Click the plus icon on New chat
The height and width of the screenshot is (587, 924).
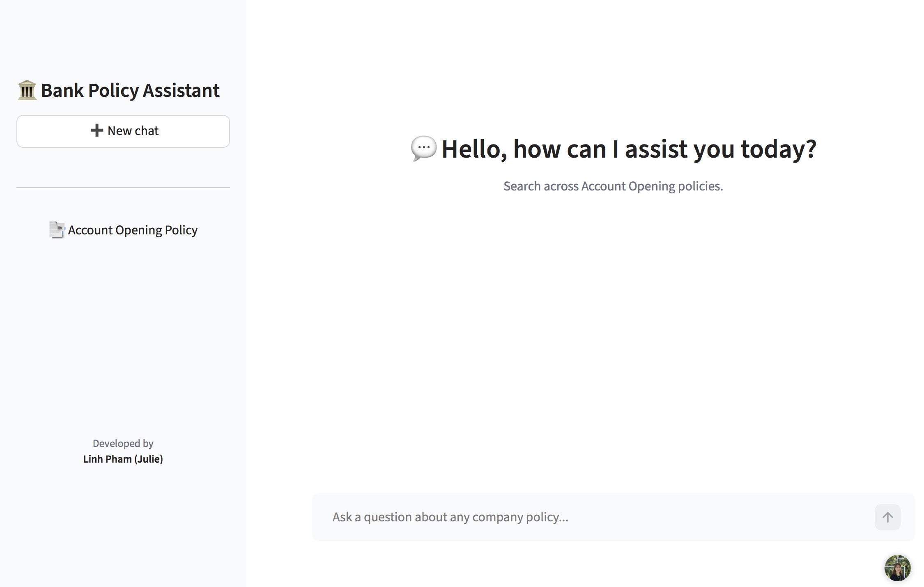click(97, 131)
